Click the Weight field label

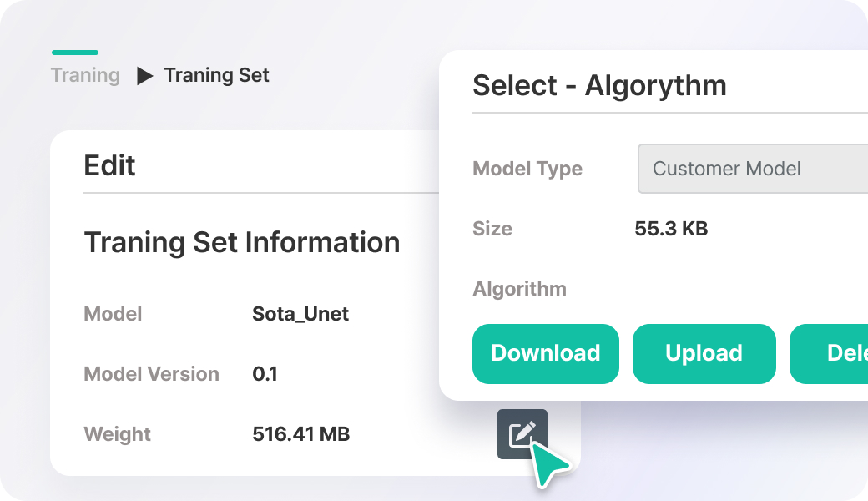118,434
